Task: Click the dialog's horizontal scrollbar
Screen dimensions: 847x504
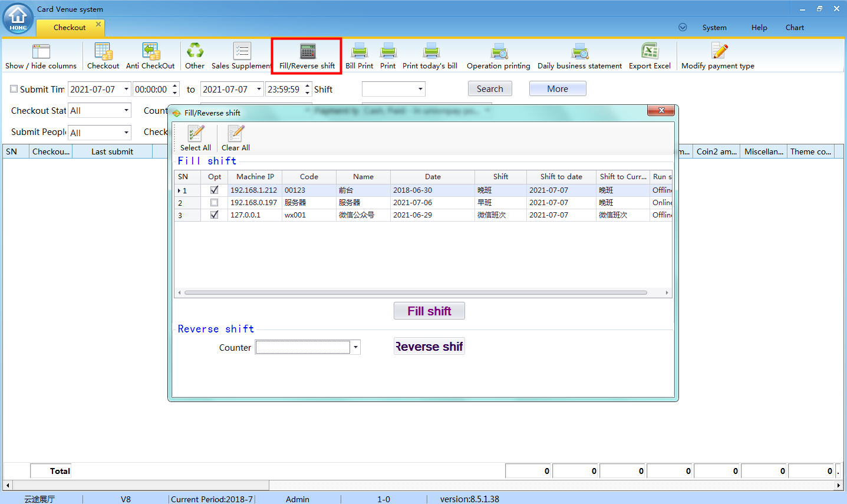Action: (416, 292)
